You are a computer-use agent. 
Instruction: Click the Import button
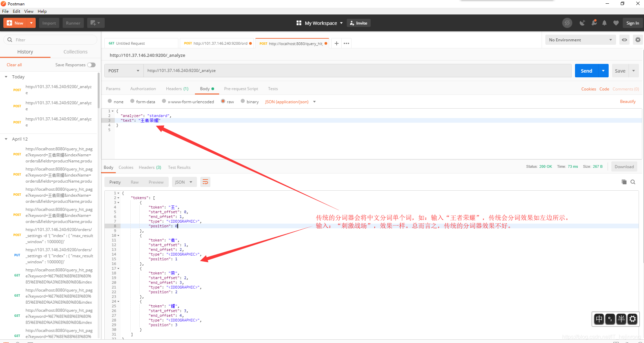(49, 23)
